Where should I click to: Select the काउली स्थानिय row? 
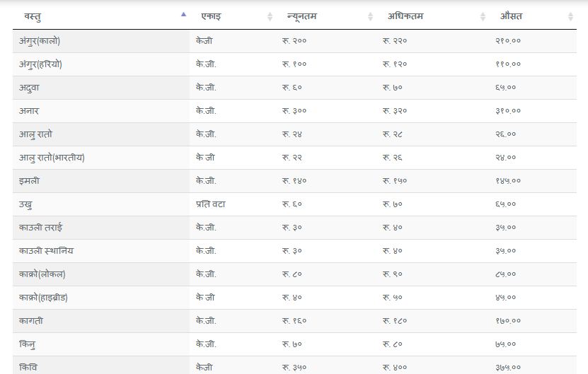295,251
